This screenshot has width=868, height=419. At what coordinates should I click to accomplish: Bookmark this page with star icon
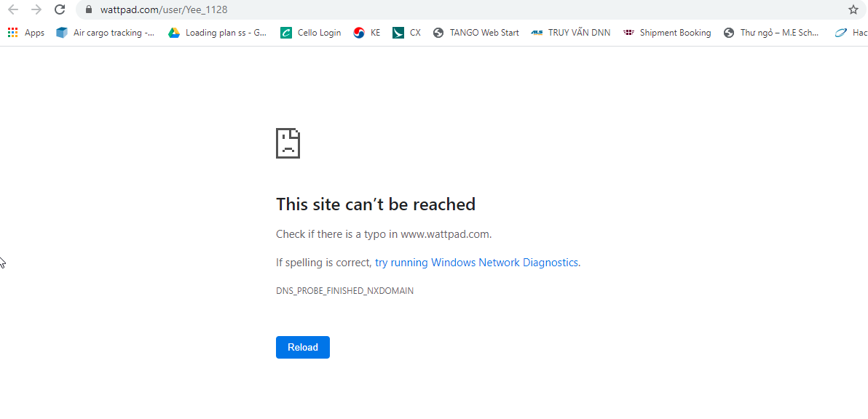pyautogui.click(x=853, y=9)
